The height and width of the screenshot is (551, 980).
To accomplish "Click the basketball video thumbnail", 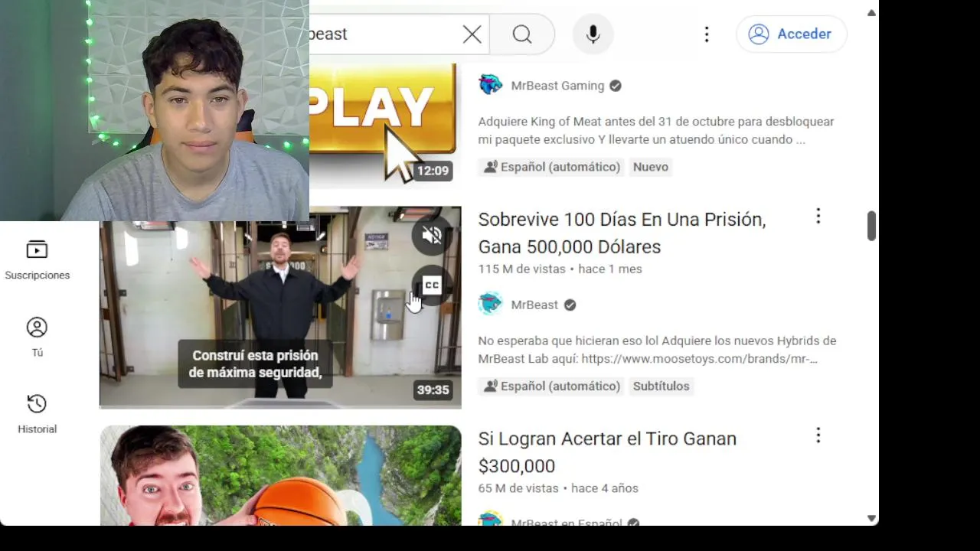I will tap(280, 475).
